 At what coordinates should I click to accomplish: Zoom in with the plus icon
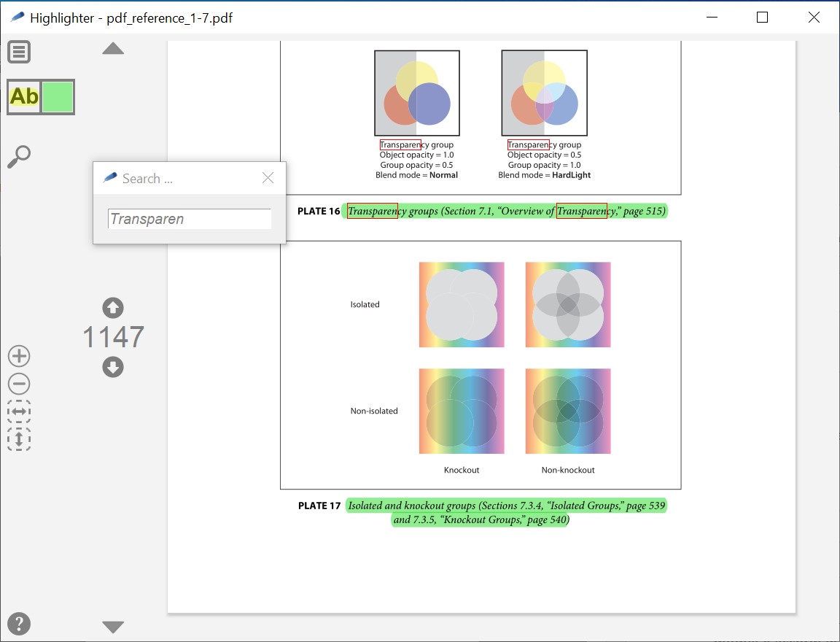pyautogui.click(x=19, y=356)
